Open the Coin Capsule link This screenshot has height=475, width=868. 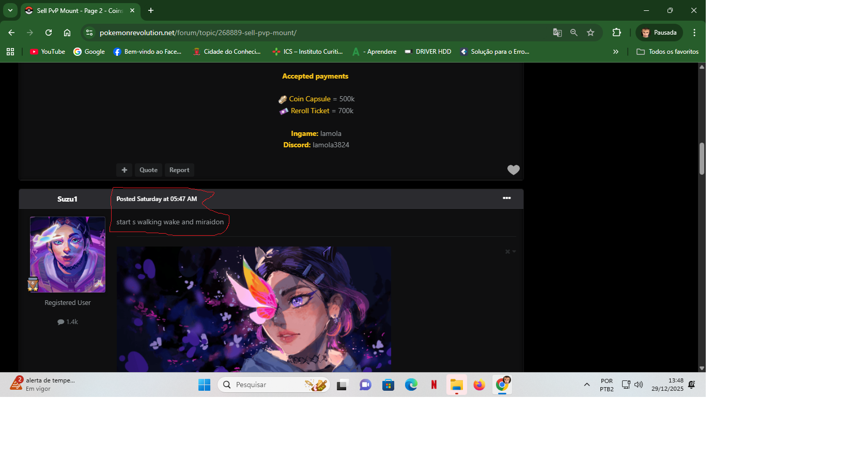click(309, 99)
